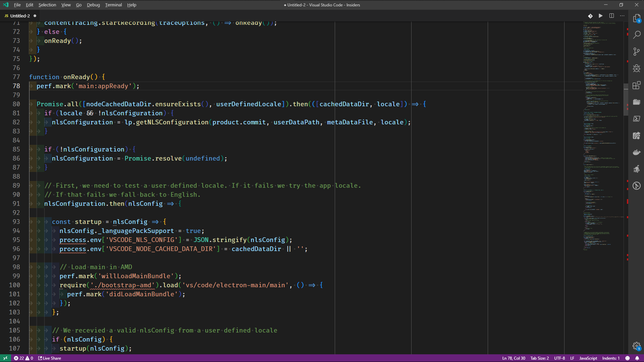Click 'onReady();' call on line 73
644x362 pixels.
coord(63,41)
